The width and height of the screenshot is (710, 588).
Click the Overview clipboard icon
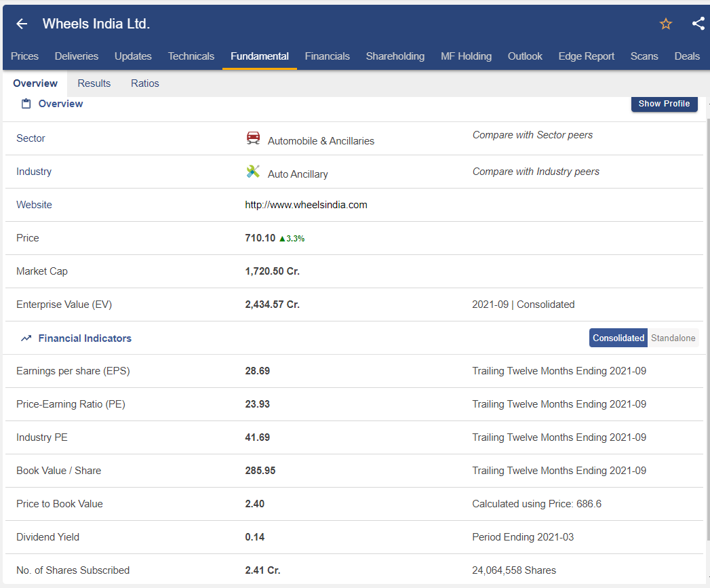[26, 104]
